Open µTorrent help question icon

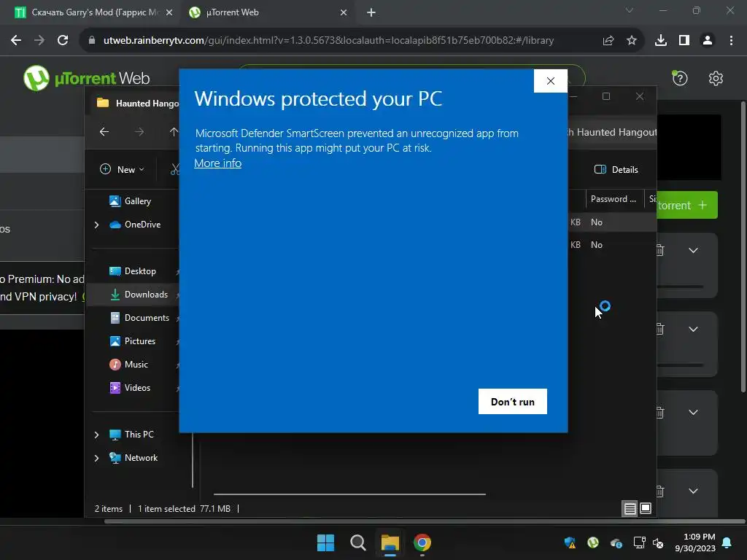point(680,78)
